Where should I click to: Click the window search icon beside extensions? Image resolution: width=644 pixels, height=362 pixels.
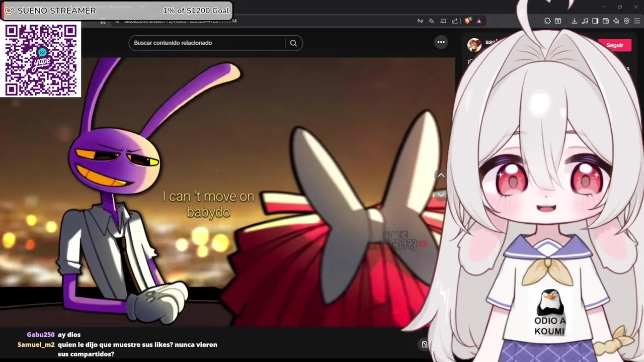pos(558,21)
